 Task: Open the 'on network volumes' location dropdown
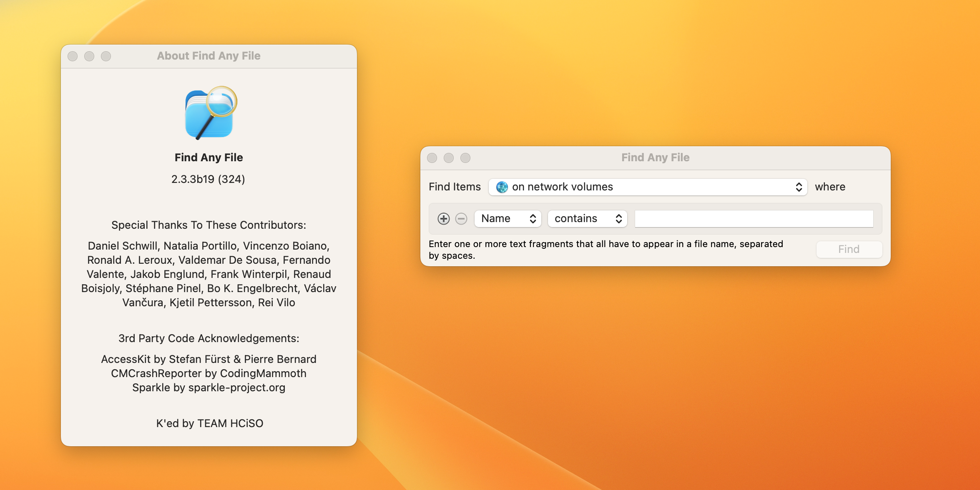(648, 187)
